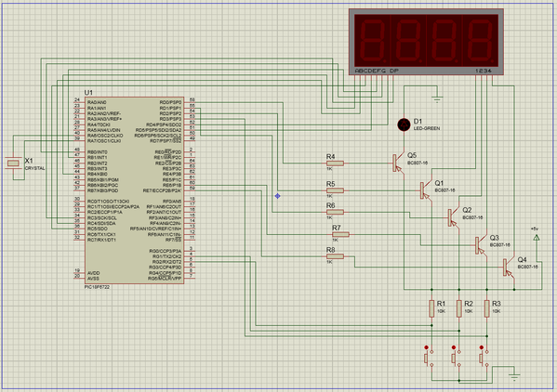Select the 10K resistor R2

(459, 308)
